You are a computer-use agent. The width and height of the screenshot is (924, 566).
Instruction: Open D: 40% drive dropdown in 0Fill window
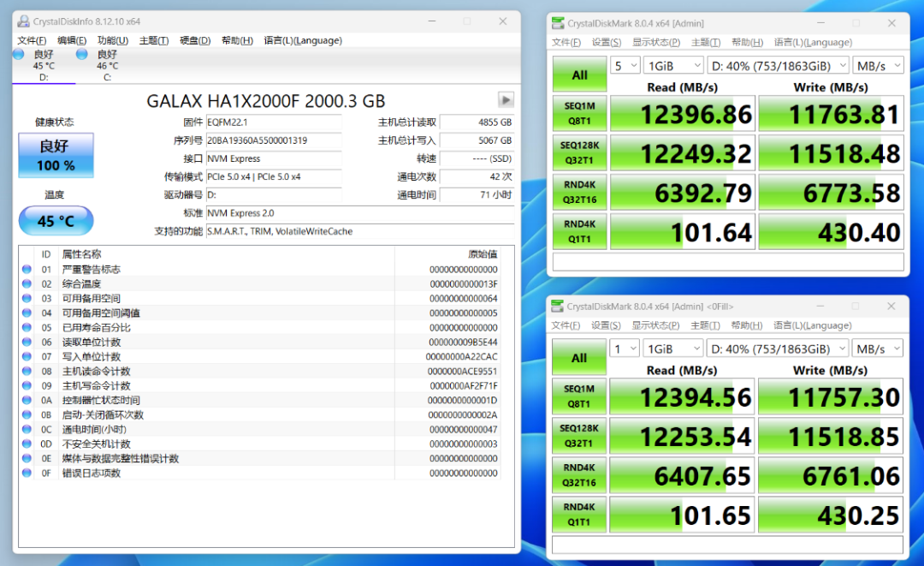click(777, 349)
